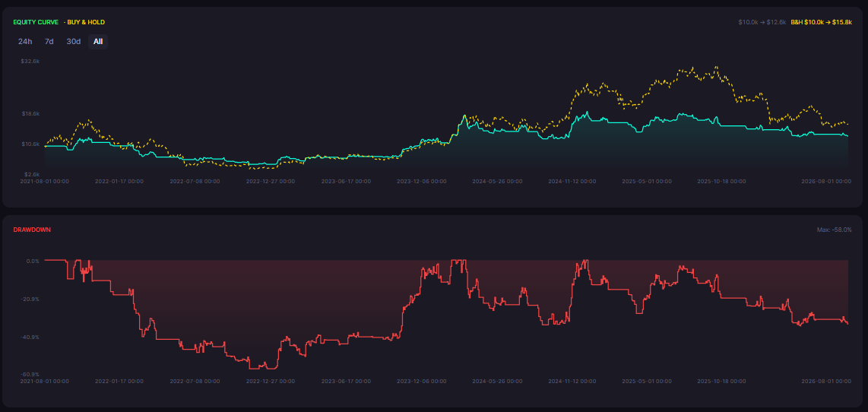Click 2023-12-06 date on drawdown chart axis

422,382
